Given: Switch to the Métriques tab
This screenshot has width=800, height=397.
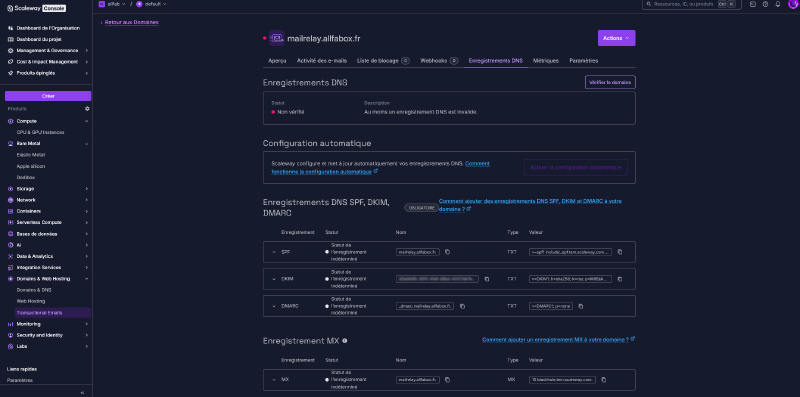Looking at the screenshot, I should (x=546, y=61).
